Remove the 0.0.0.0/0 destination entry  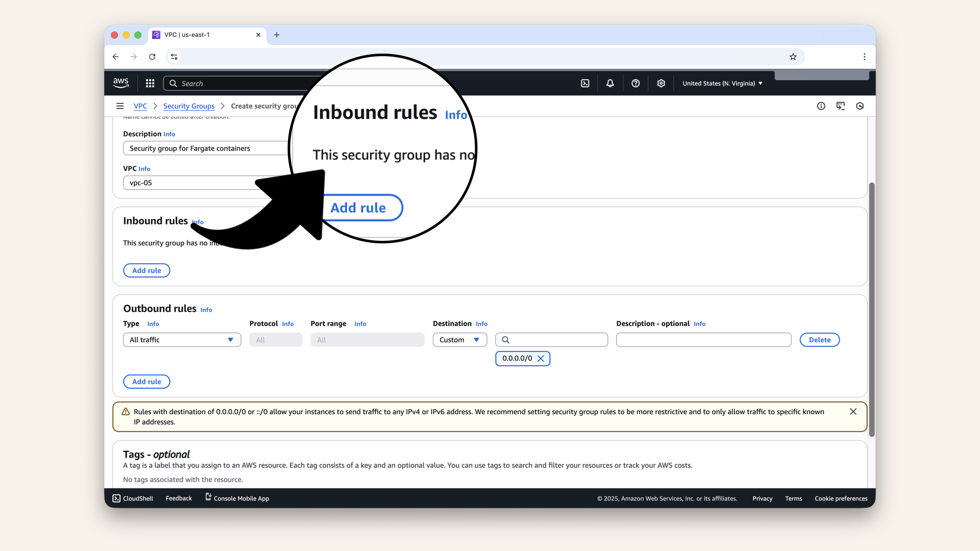click(541, 358)
